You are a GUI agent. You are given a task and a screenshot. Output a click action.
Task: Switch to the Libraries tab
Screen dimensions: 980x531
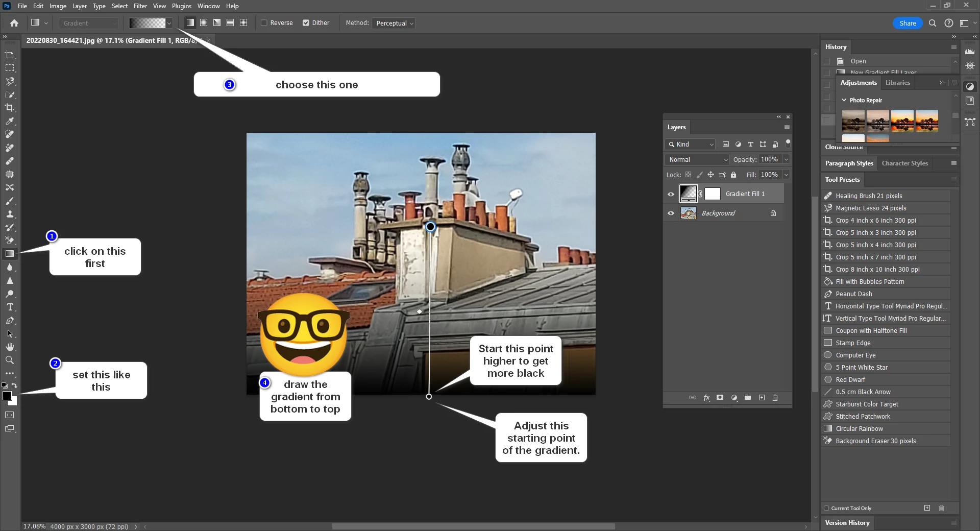coord(897,83)
